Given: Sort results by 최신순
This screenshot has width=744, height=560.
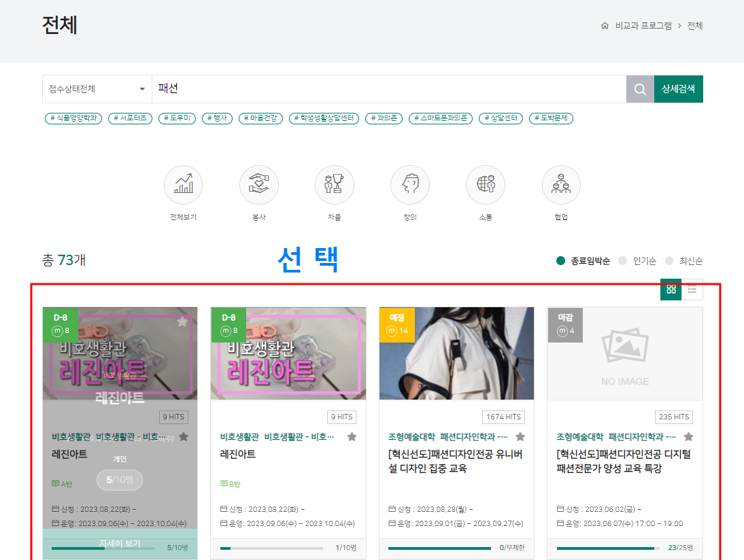Looking at the screenshot, I should point(684,261).
